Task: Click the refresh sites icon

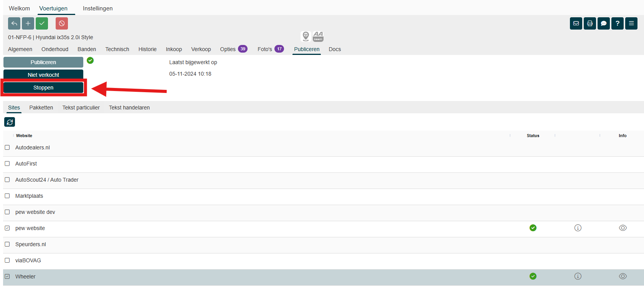Action: pos(10,122)
